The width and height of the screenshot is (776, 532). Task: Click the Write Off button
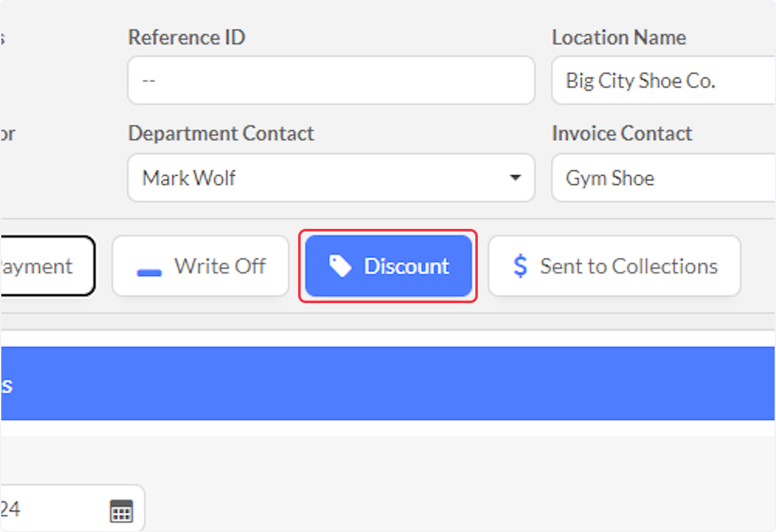coord(200,266)
